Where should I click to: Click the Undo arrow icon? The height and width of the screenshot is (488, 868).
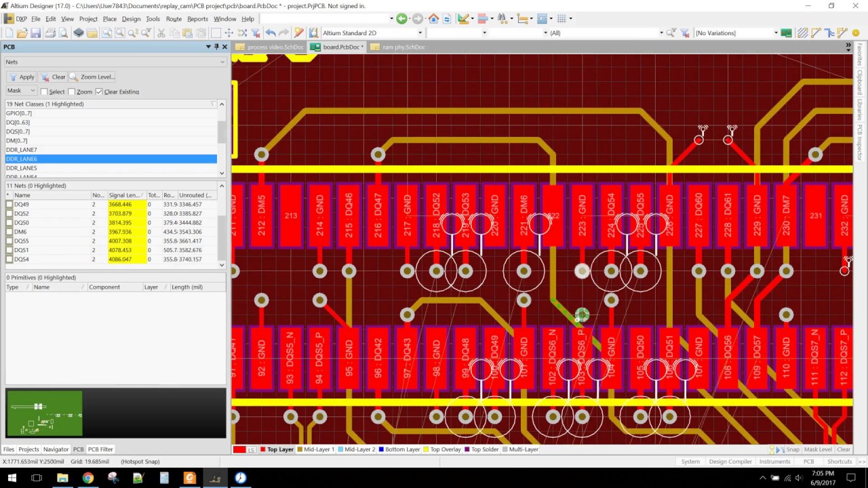tap(271, 33)
